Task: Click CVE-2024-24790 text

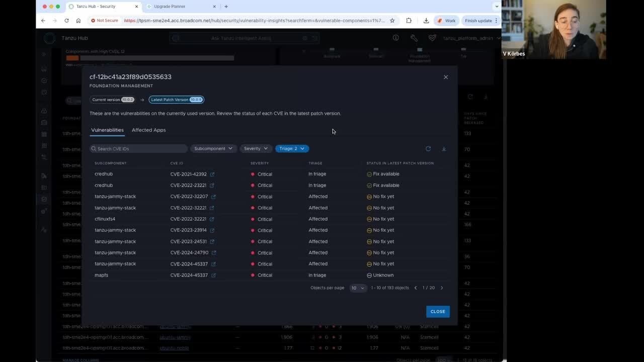Action: tap(189, 253)
